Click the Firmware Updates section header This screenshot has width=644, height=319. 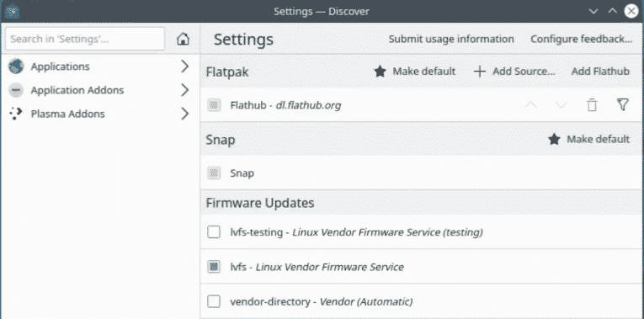[x=260, y=203]
